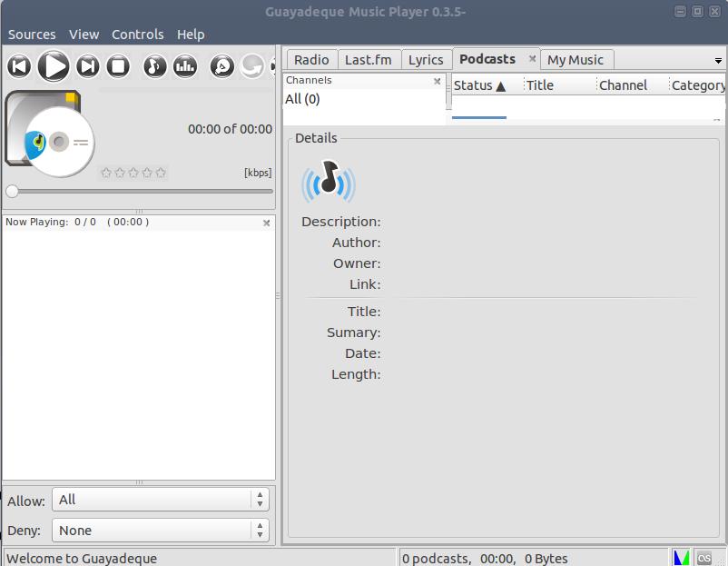Close the Podcasts tab
Image resolution: width=728 pixels, height=566 pixels.
[533, 59]
